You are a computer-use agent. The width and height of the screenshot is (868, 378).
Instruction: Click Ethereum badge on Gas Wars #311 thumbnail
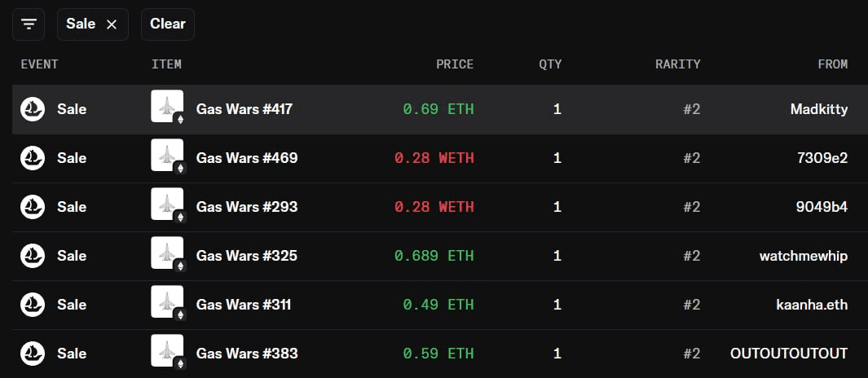pos(180,315)
